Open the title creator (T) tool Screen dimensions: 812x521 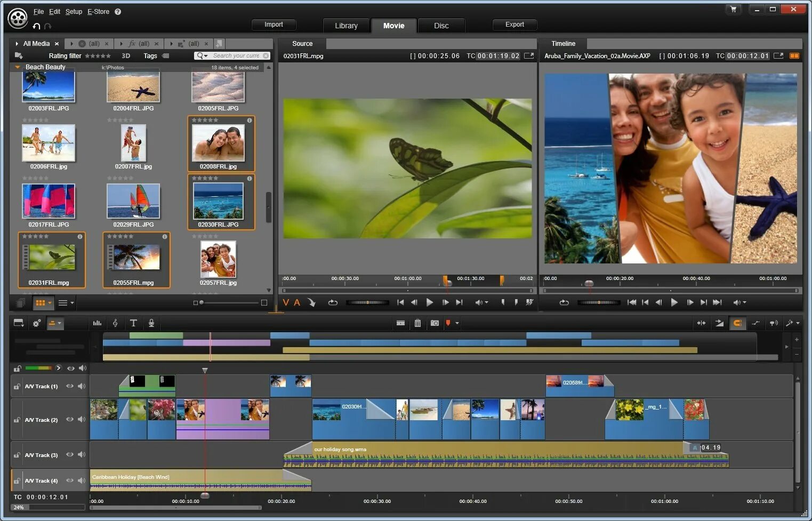click(133, 323)
